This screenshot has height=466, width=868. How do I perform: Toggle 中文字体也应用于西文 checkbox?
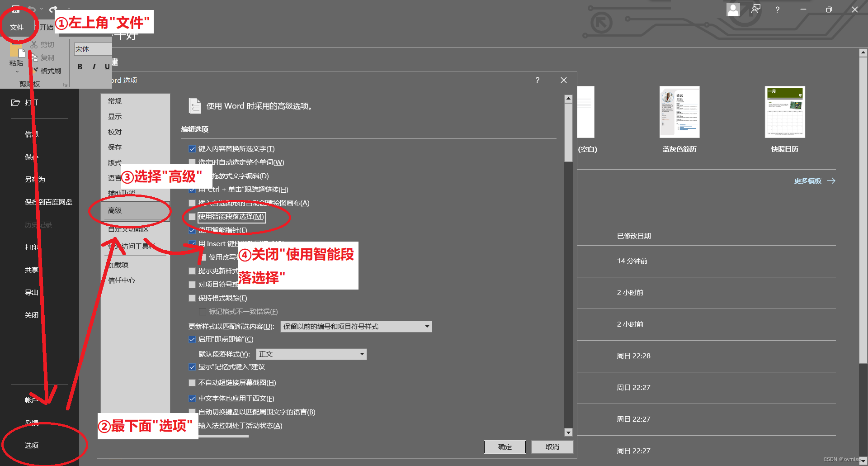[x=192, y=399]
